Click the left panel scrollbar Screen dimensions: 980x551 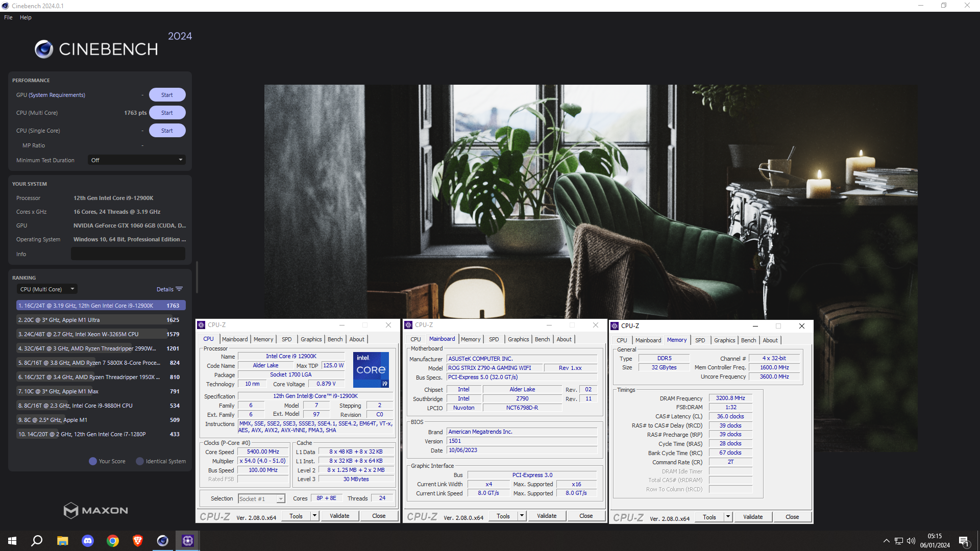[x=197, y=277]
